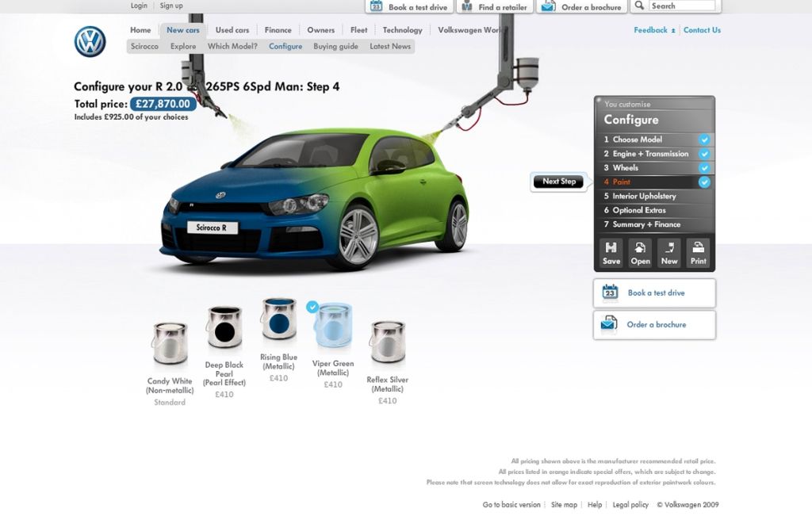Follow the Go to basic version link

click(x=511, y=505)
